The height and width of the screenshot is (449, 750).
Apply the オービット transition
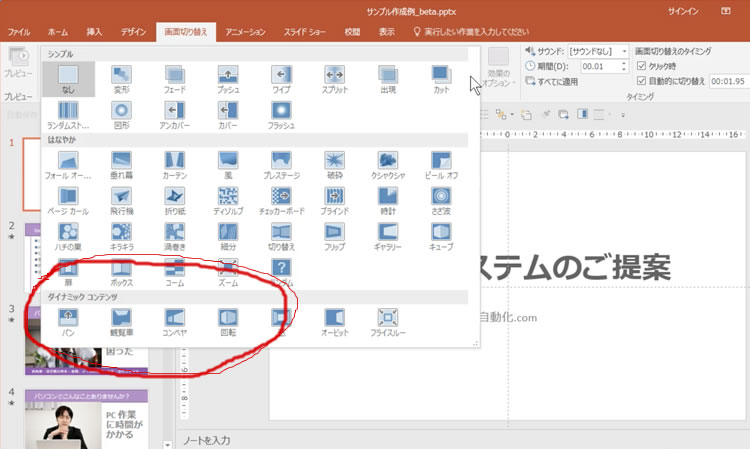pyautogui.click(x=334, y=323)
